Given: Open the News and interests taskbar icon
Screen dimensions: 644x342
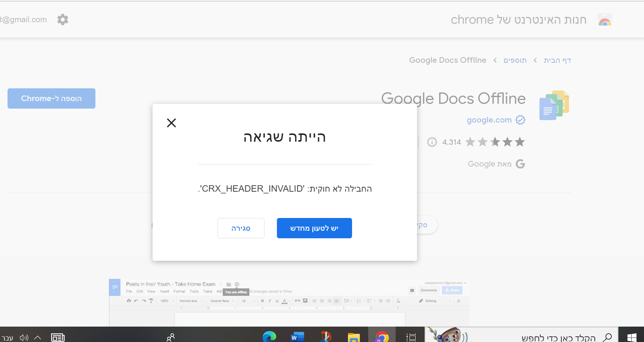Looking at the screenshot, I should (58, 337).
